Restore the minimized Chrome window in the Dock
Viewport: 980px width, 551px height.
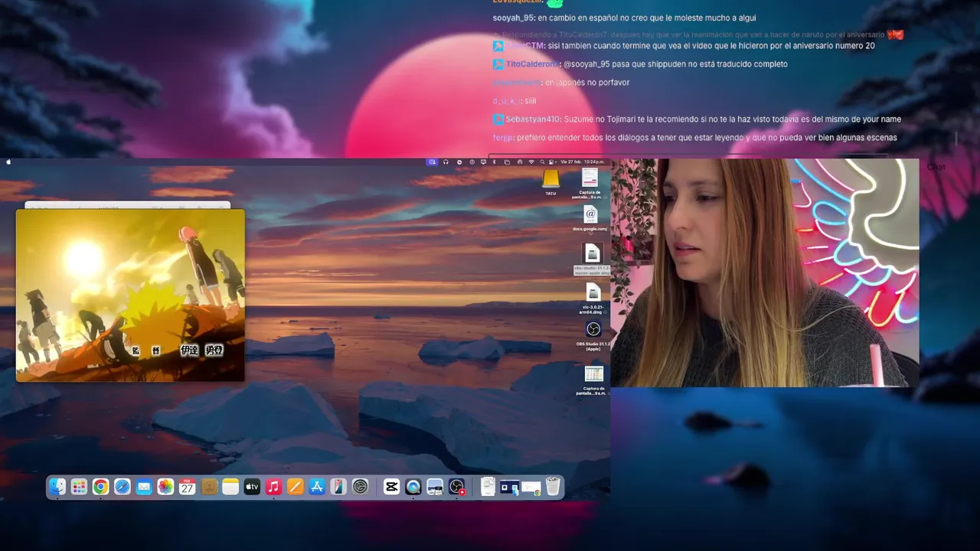[531, 487]
